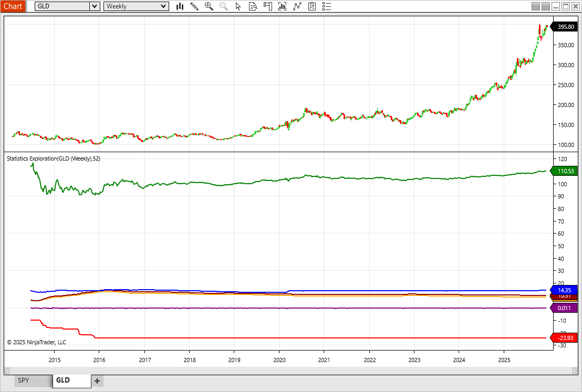Click the green 110.53 price marker
The image size is (582, 392).
(565, 171)
